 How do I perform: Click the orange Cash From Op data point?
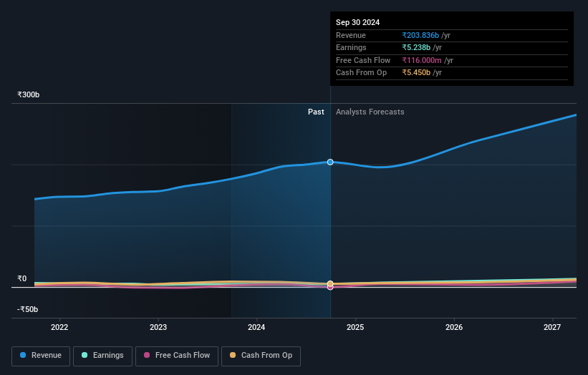click(330, 283)
